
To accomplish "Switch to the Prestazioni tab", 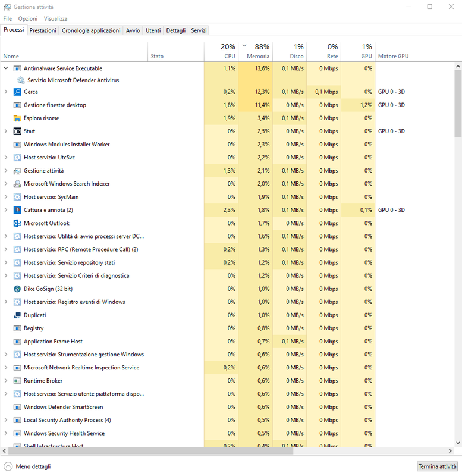I will [43, 30].
